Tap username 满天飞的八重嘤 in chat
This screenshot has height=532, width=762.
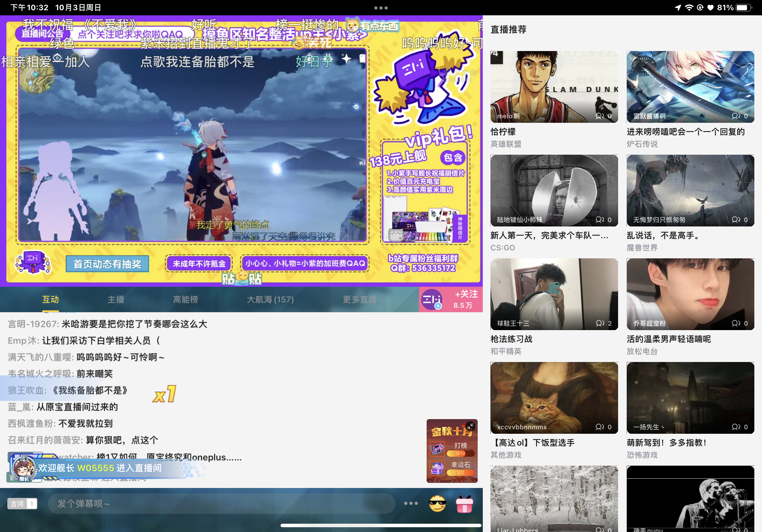click(41, 357)
